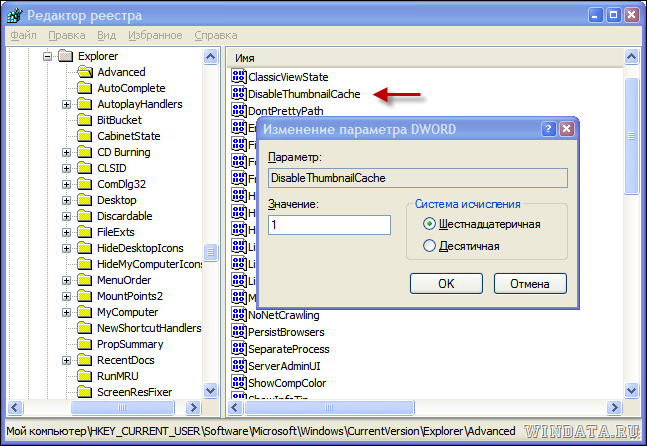Click the DisableThumbnailCache DWORD value icon
The height and width of the screenshot is (446, 647).
tap(239, 93)
